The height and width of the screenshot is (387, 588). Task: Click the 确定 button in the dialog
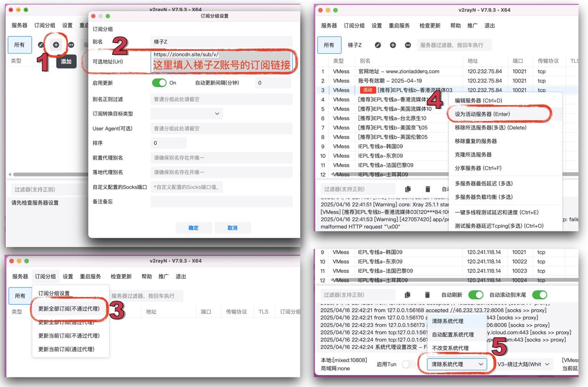point(193,228)
